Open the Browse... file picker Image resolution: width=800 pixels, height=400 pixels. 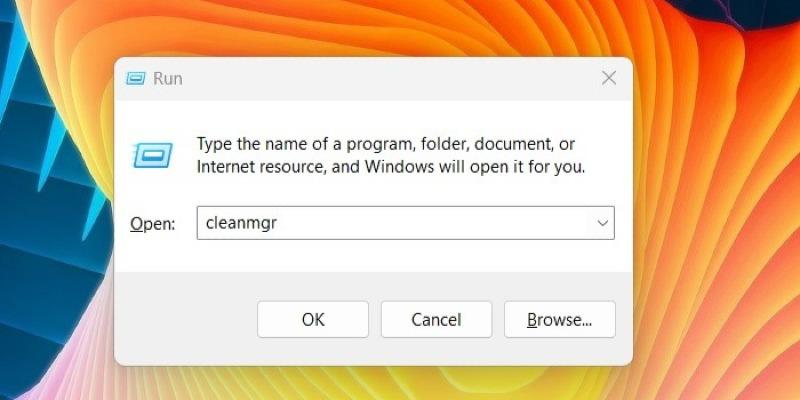[x=560, y=319]
